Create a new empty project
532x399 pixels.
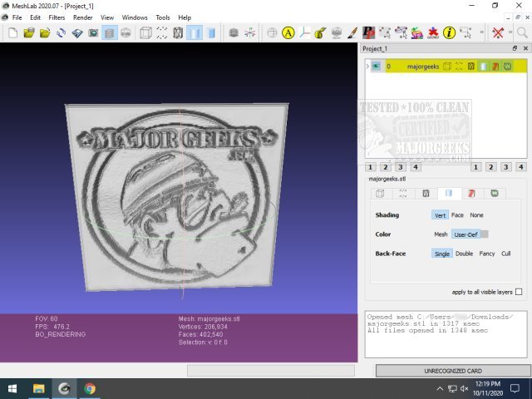click(12, 33)
